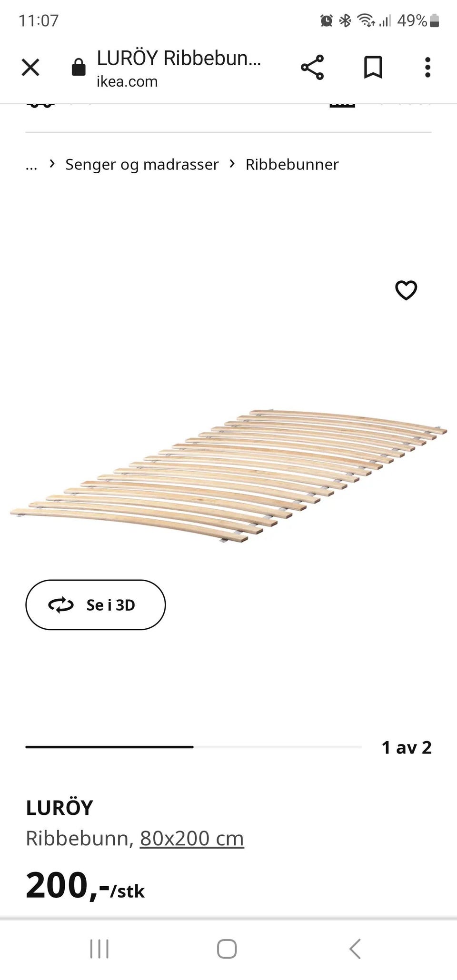Select the 80x200 cm size link
The width and height of the screenshot is (457, 980).
coord(192,838)
